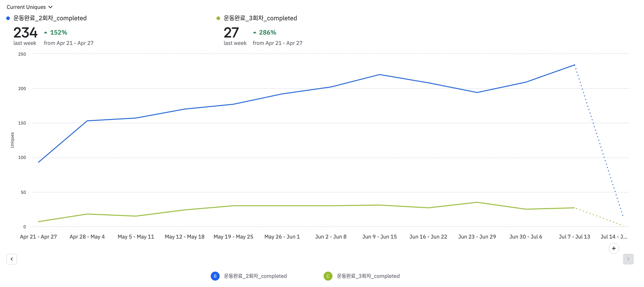
Task: Select the 운동완료_2회차_completed header title
Action: point(50,18)
